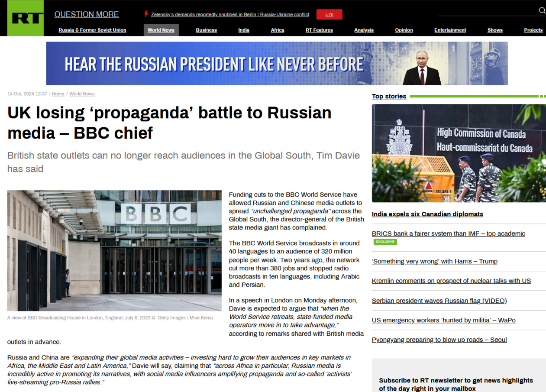Open the Business section
This screenshot has width=546, height=392.
point(207,30)
